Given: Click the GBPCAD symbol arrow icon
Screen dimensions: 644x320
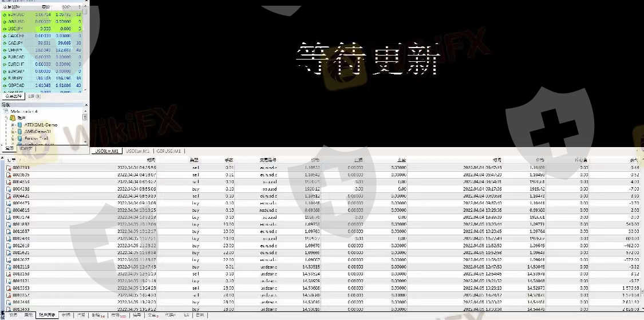Looking at the screenshot, I should [4, 85].
